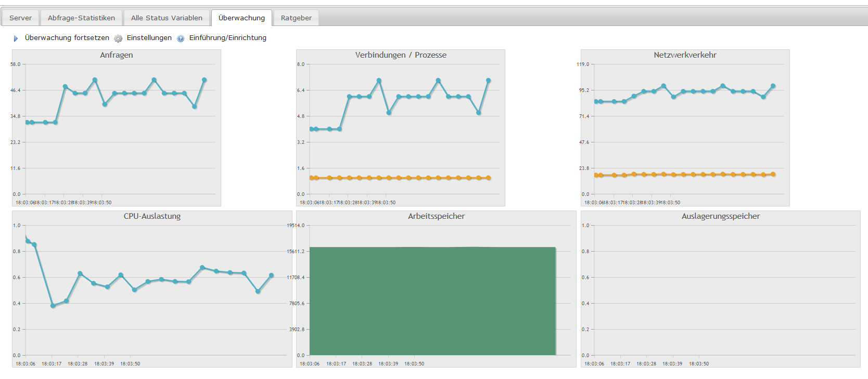Screen dimensions: 868x379
Task: Click the play icon to resume monitoring
Action: click(x=16, y=38)
